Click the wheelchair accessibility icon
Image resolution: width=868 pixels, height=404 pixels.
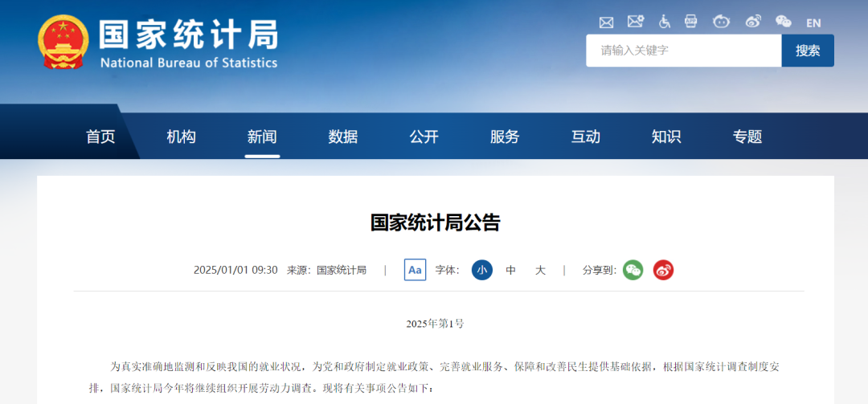665,22
